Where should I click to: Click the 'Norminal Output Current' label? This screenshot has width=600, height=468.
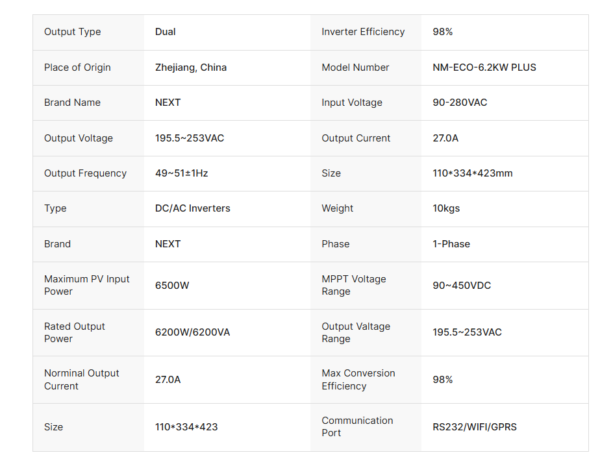point(81,379)
